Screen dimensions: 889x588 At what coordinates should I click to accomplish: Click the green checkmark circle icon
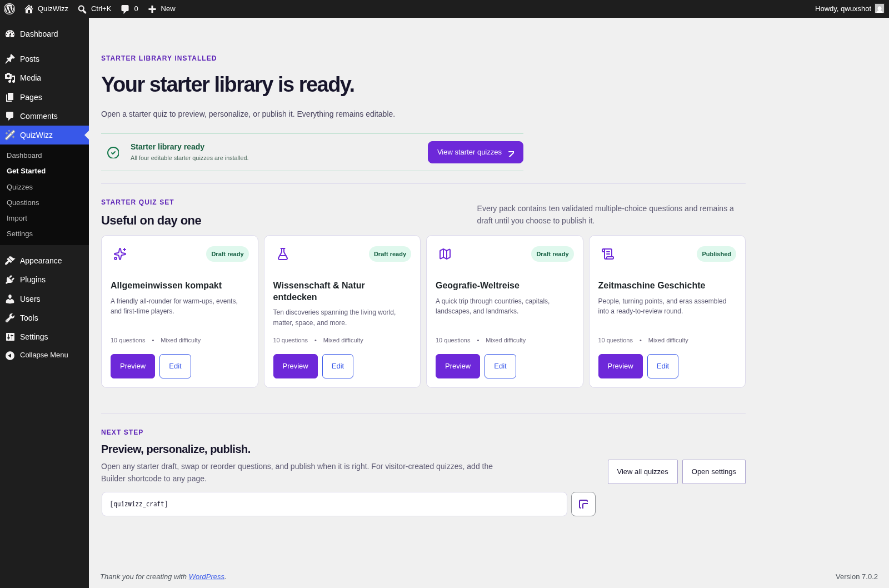113,152
